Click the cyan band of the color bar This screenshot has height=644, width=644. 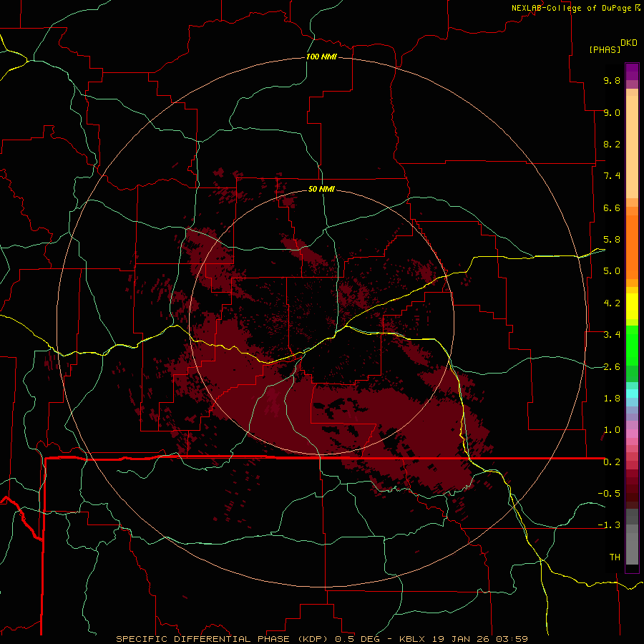[632, 394]
